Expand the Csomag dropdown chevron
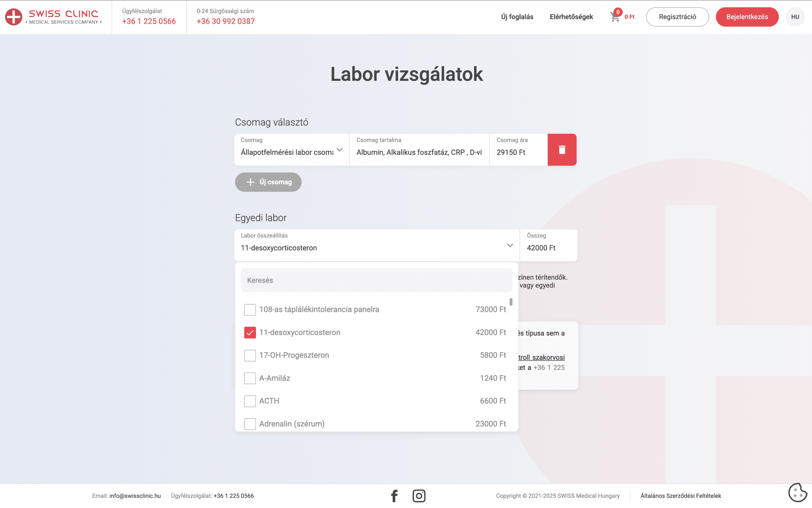The image size is (812, 508). tap(340, 150)
